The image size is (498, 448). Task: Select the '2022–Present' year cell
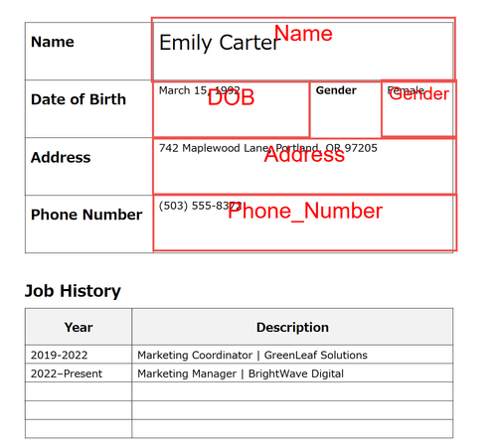79,373
